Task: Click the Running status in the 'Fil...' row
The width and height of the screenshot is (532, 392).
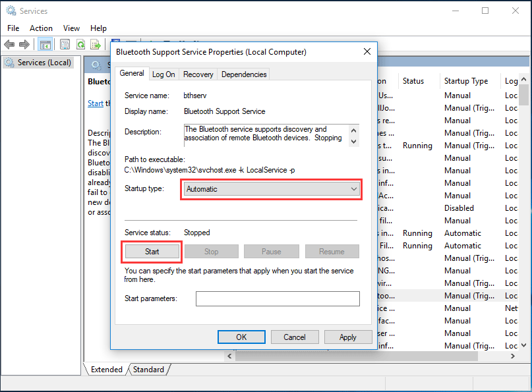Action: pos(417,246)
